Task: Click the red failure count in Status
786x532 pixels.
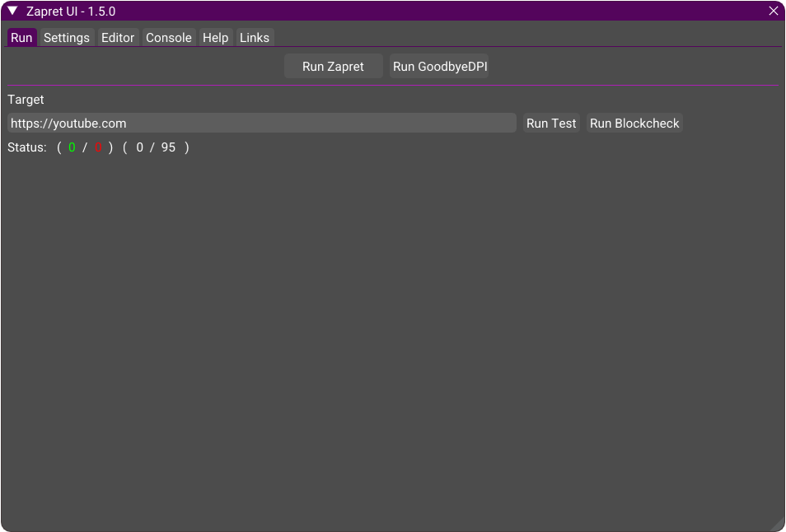Action: (x=97, y=148)
